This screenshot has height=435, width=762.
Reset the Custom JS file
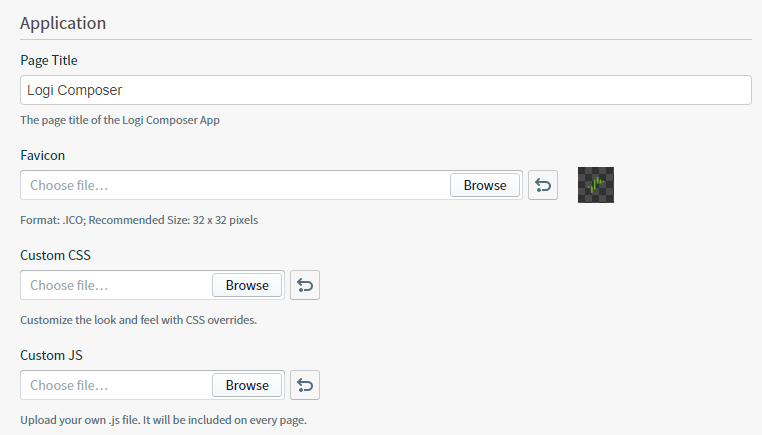pyautogui.click(x=305, y=385)
